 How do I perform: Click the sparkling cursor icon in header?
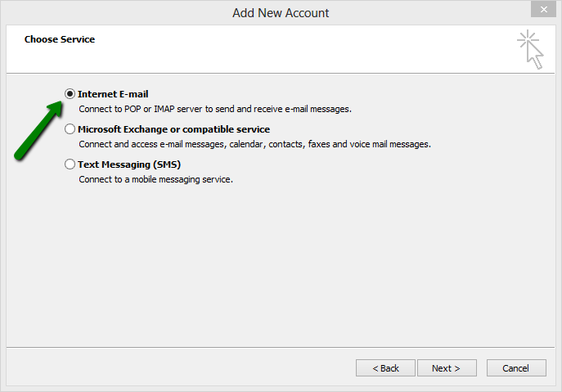530,50
